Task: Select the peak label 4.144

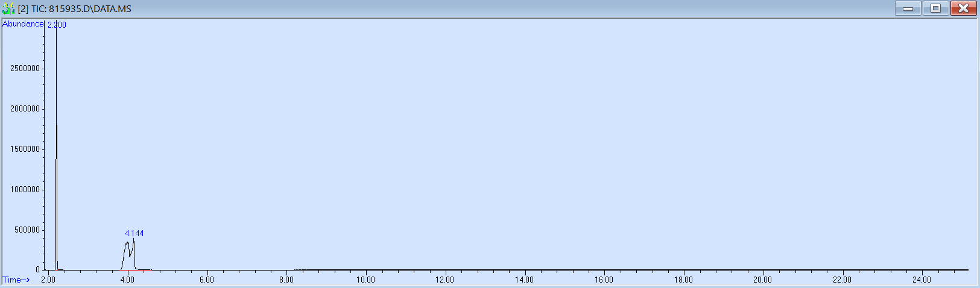Action: point(134,233)
